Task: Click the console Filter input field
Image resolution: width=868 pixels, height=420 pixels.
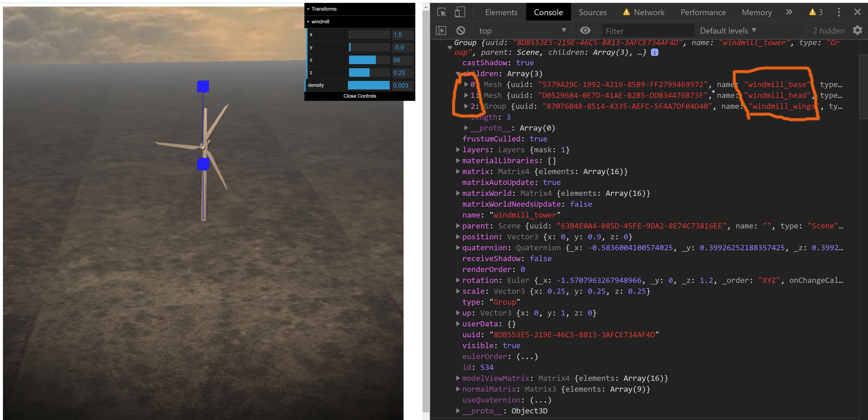Action: pos(648,31)
